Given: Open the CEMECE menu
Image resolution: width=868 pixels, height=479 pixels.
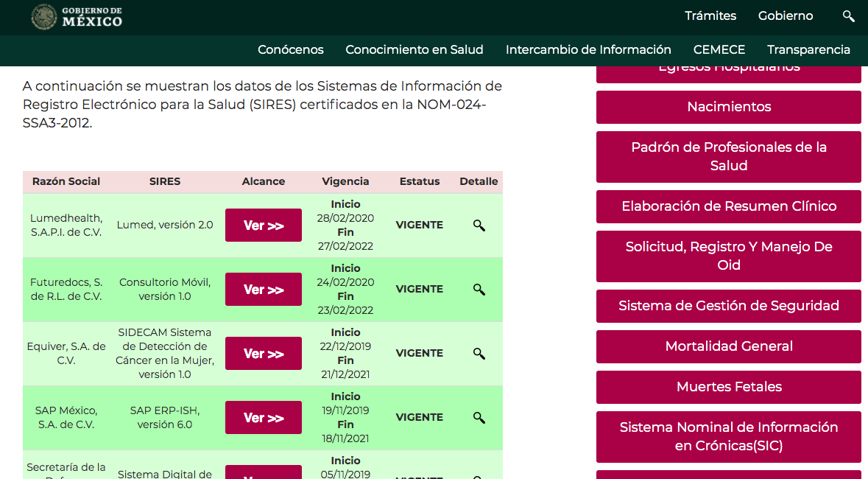Looking at the screenshot, I should pyautogui.click(x=719, y=50).
